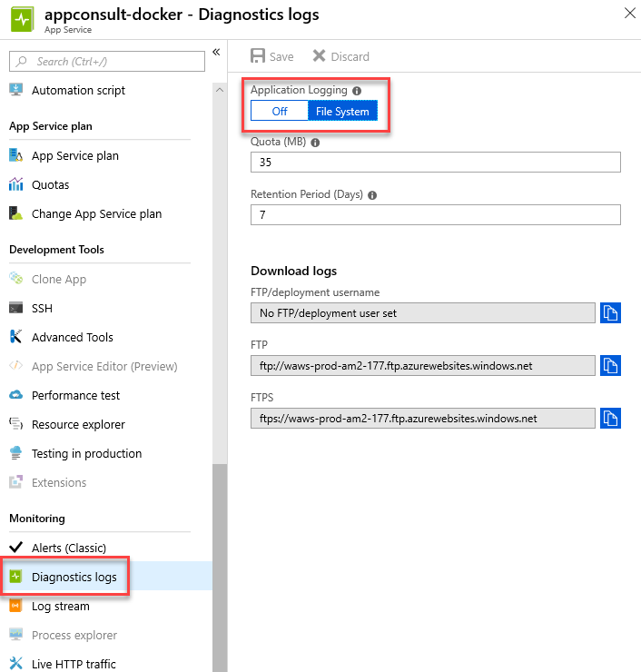The height and width of the screenshot is (672, 641).
Task: Focus the Search (Ctrl+/) box
Action: (107, 61)
